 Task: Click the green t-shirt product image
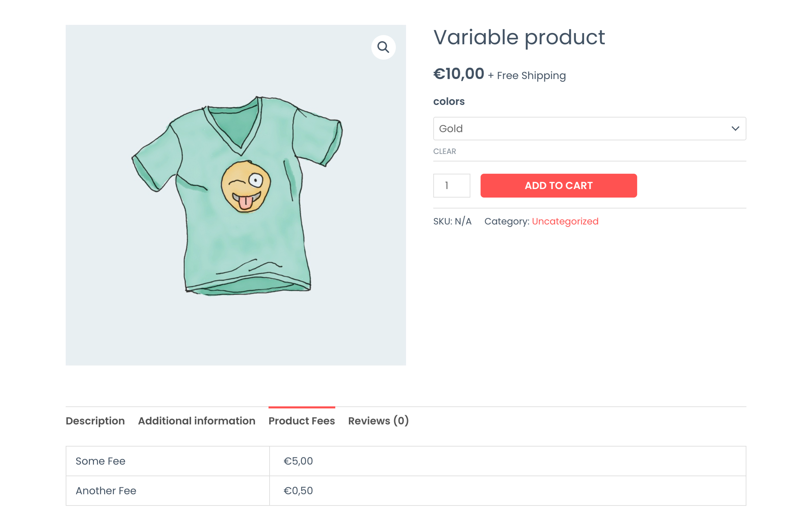[237, 195]
